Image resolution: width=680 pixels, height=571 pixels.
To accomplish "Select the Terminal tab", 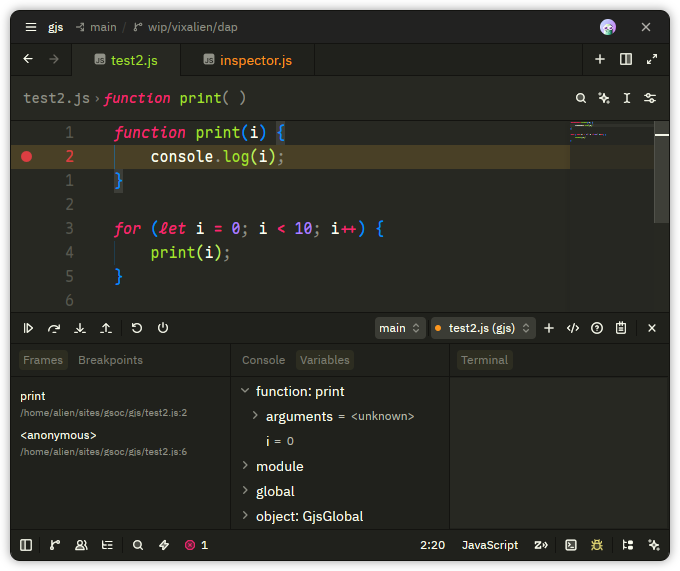I will 484,360.
